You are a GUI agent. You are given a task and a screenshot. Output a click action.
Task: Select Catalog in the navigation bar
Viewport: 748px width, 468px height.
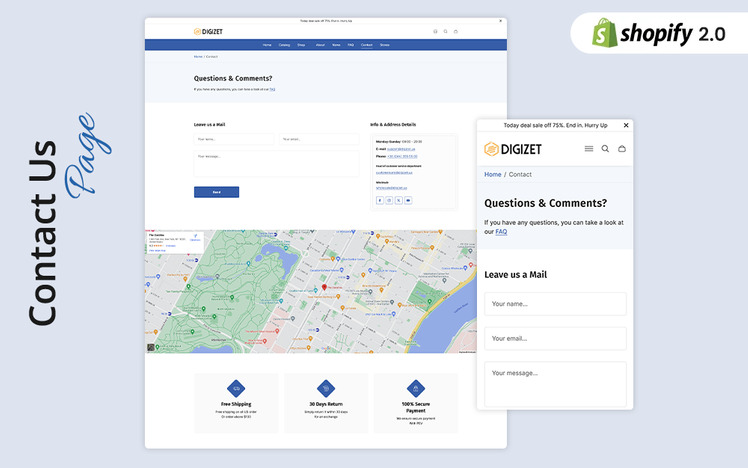pyautogui.click(x=284, y=45)
